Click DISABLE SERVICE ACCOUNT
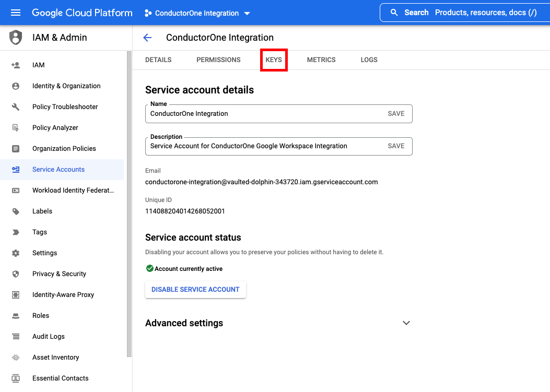 click(x=195, y=289)
